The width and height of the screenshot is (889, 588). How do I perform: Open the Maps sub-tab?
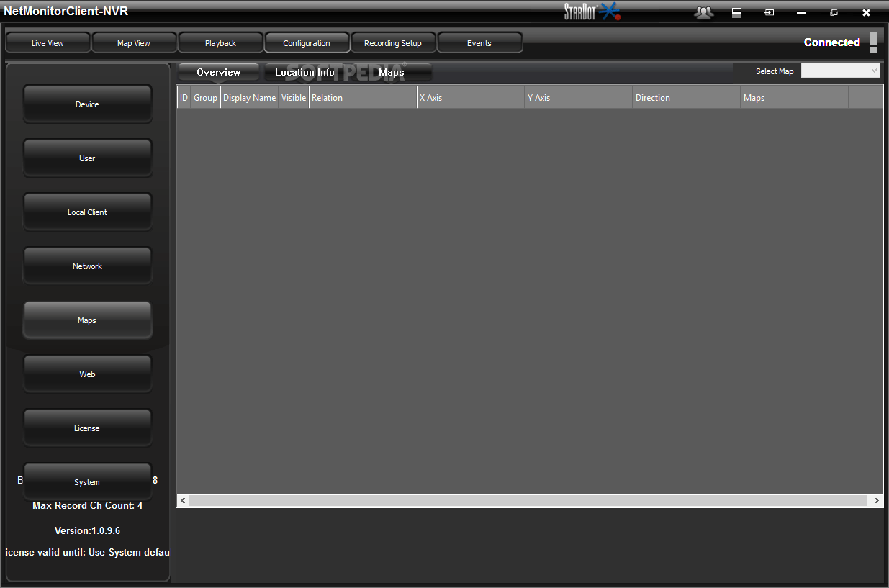(x=392, y=72)
